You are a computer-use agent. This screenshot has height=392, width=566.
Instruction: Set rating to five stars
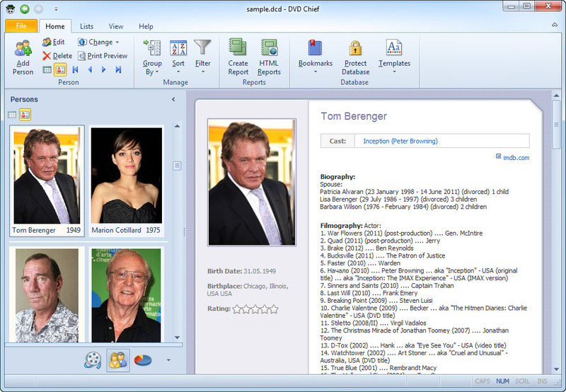[x=274, y=309]
